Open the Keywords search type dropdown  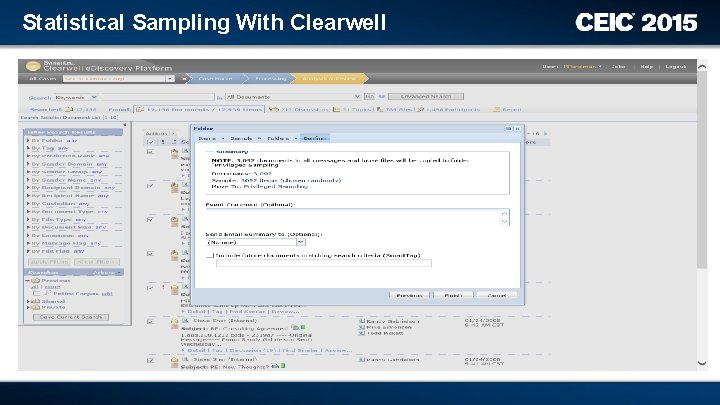coord(76,97)
